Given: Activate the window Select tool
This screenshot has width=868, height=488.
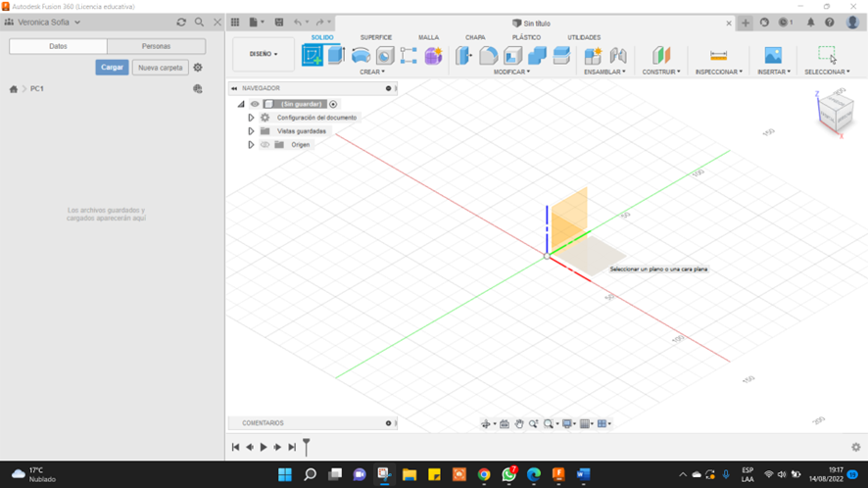Looking at the screenshot, I should coord(827,54).
